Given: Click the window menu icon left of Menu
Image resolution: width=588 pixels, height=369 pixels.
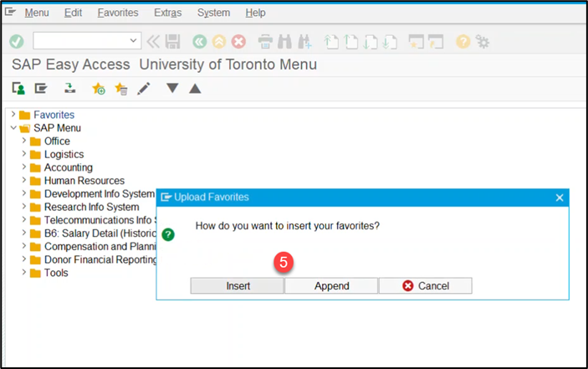Looking at the screenshot, I should tap(10, 12).
